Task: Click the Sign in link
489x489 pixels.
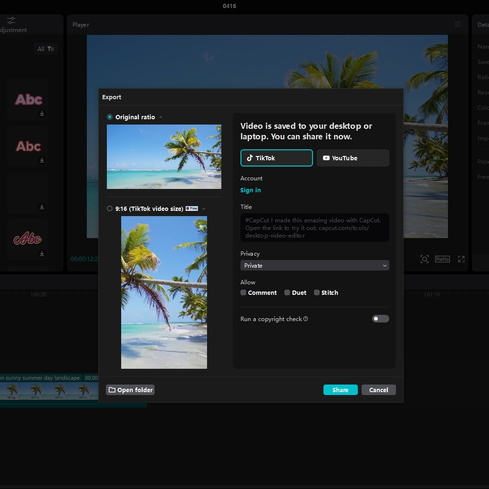Action: (251, 190)
